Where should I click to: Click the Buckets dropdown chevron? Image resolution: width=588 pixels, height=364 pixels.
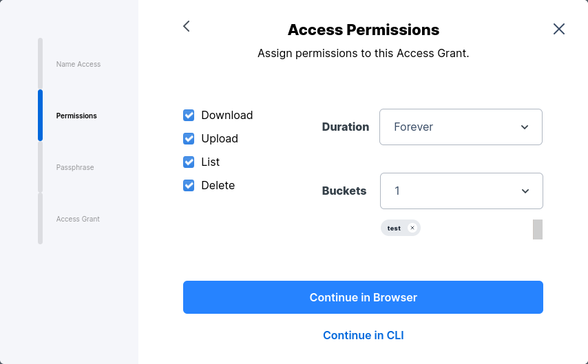click(525, 191)
